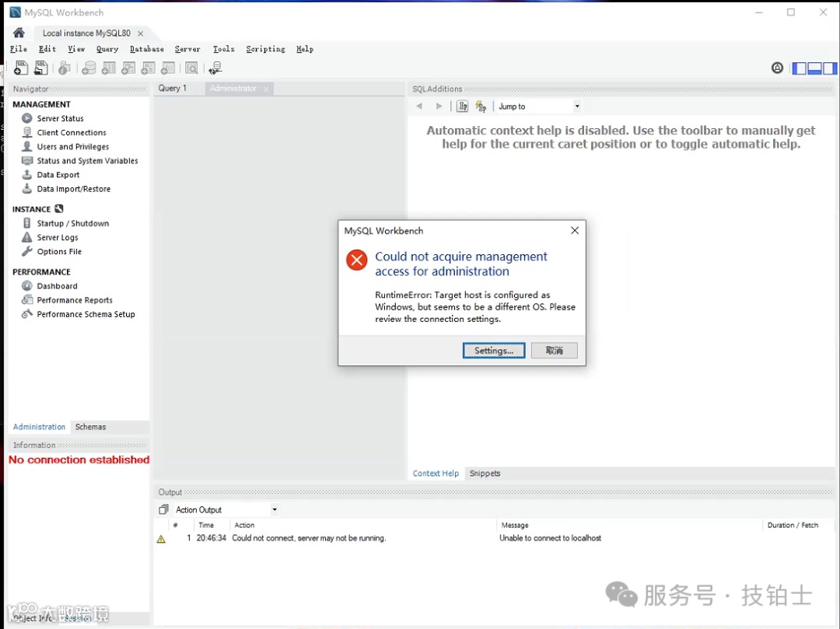
Task: Click the copy output icon
Action: [x=163, y=509]
